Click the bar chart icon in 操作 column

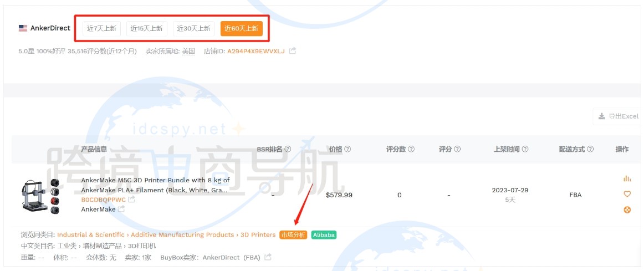(627, 178)
